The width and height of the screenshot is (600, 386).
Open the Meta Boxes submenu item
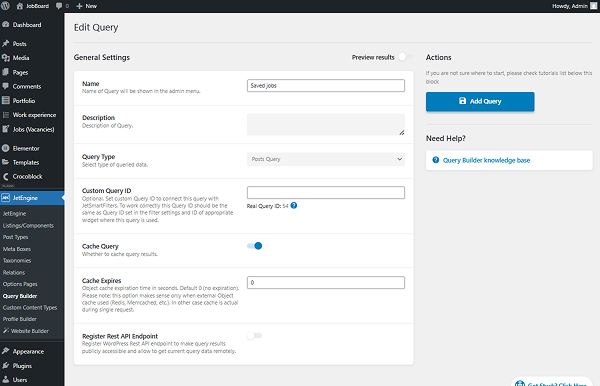(17, 249)
